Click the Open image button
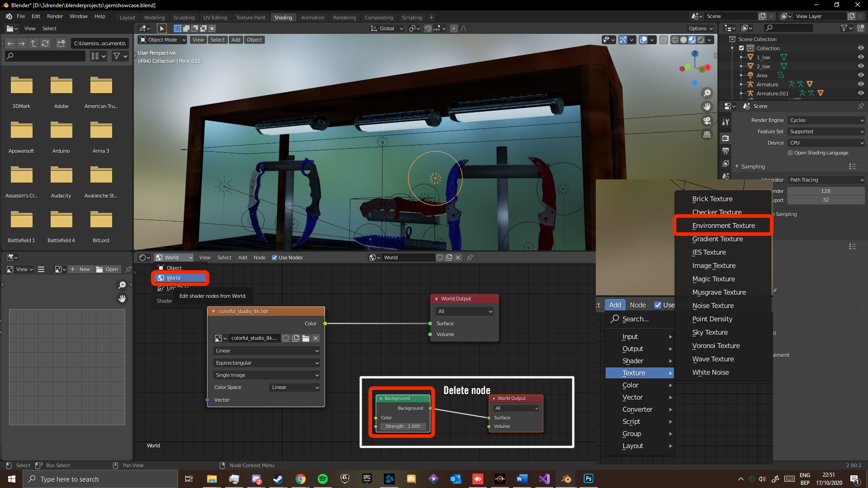 [108, 269]
